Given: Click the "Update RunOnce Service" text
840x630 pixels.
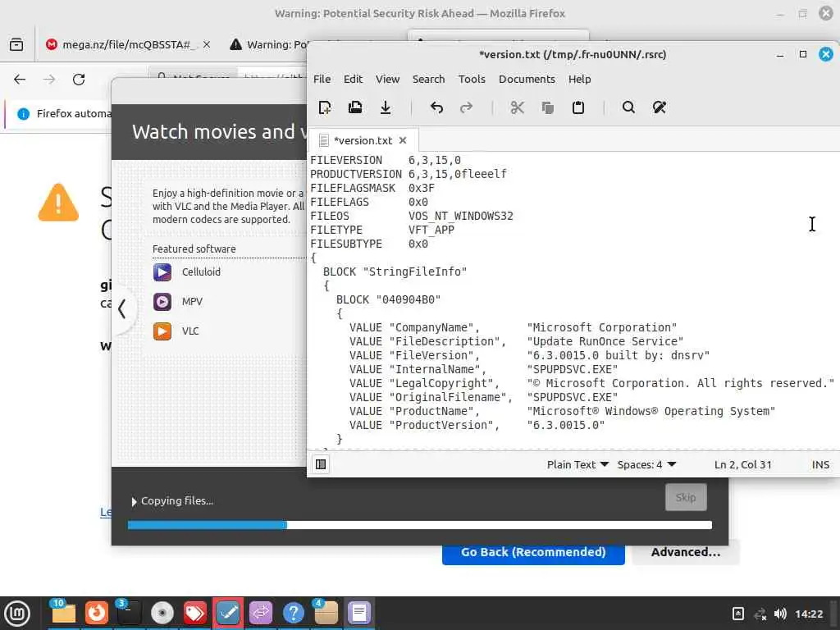Looking at the screenshot, I should tap(605, 341).
